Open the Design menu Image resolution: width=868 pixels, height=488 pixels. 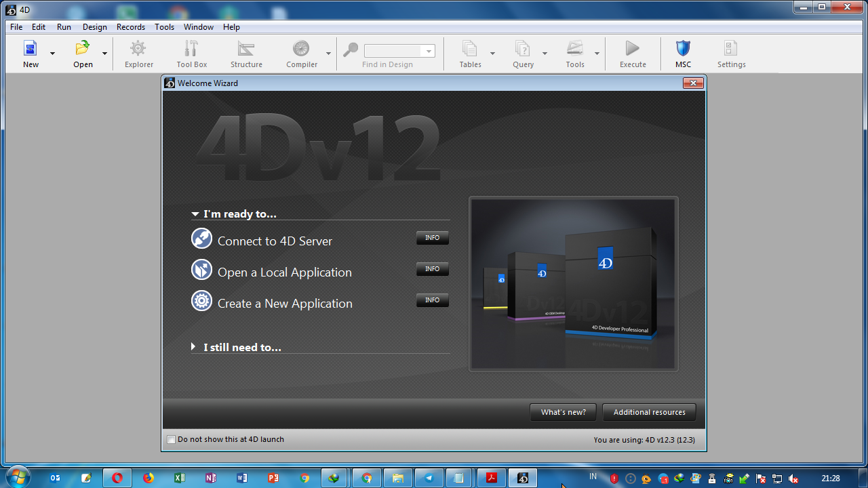[x=95, y=27]
